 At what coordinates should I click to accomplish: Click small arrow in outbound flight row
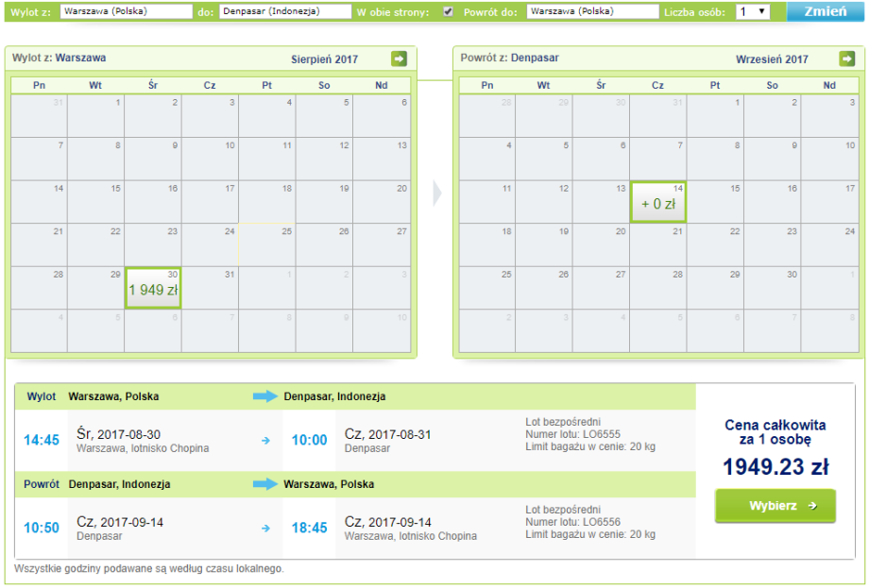(264, 440)
